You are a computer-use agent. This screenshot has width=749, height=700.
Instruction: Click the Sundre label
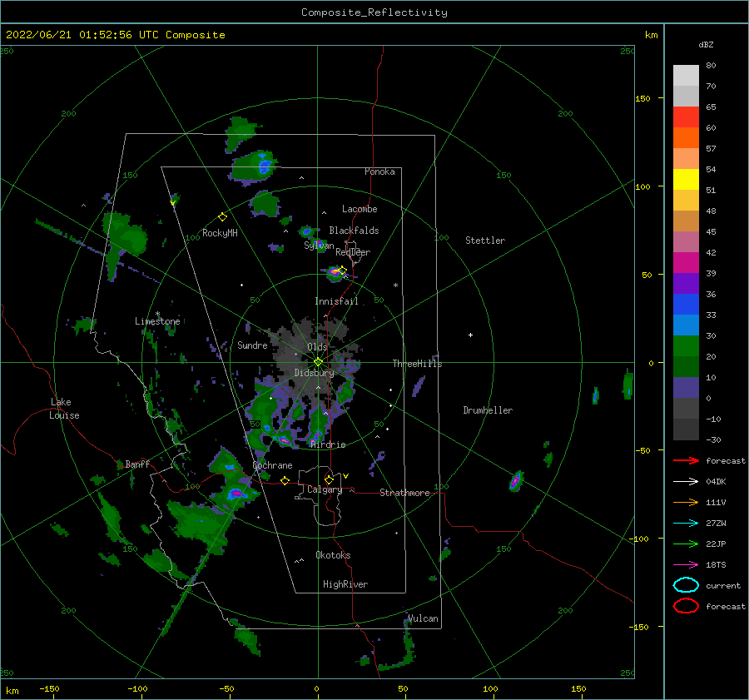[252, 345]
